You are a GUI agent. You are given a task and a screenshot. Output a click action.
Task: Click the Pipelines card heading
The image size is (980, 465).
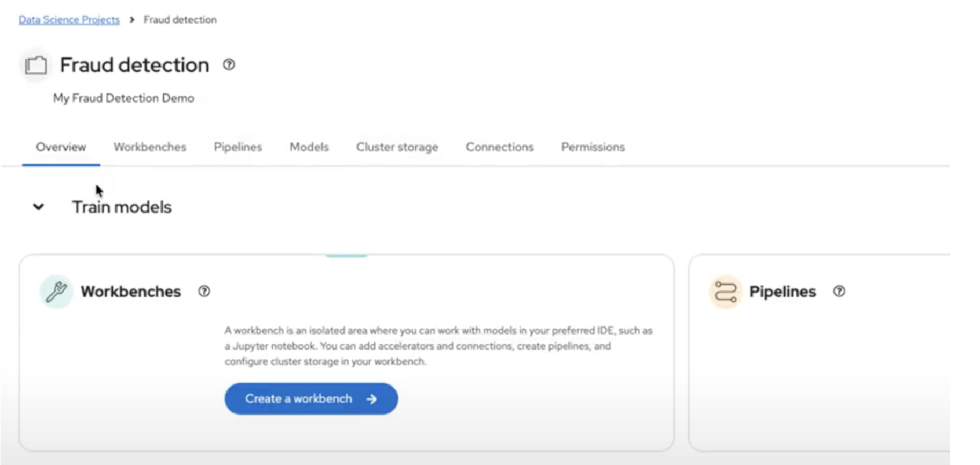pyautogui.click(x=782, y=292)
